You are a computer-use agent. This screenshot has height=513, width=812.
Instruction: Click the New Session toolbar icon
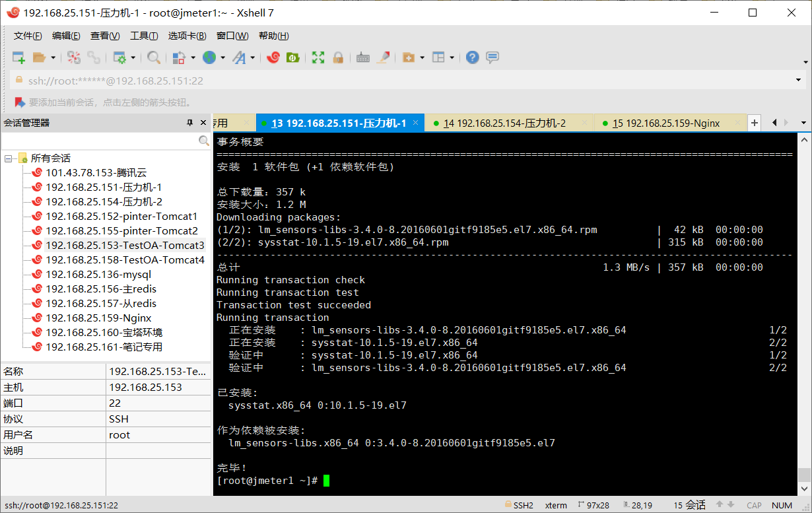(x=19, y=57)
